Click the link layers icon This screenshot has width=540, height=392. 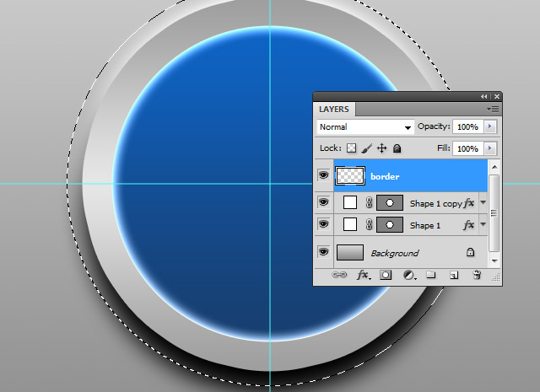tap(339, 275)
